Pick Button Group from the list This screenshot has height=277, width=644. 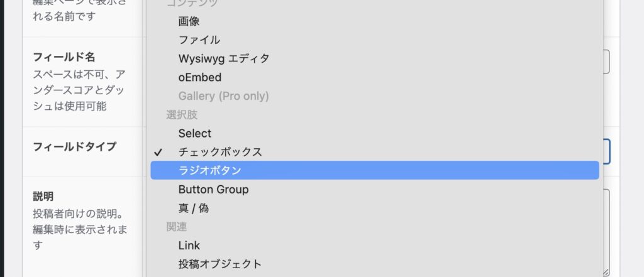(x=213, y=189)
